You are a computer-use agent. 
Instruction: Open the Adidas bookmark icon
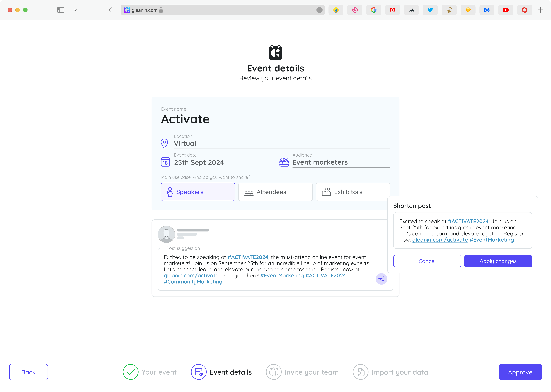point(411,10)
